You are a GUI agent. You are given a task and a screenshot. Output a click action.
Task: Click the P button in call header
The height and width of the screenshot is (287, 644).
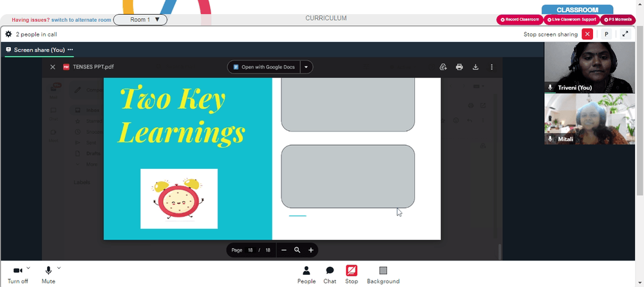coord(606,34)
